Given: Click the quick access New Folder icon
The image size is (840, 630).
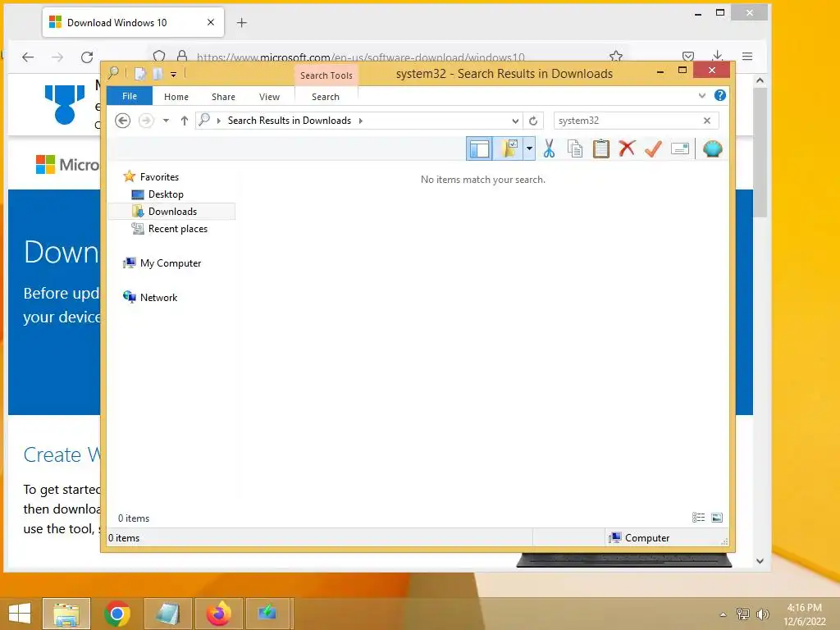Looking at the screenshot, I should click(157, 74).
